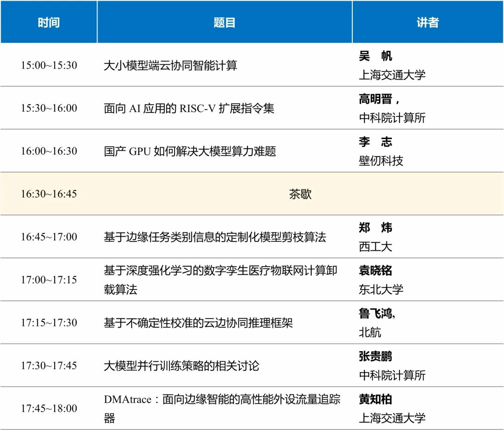Select the 大模型并行训练策略 talk title
The image size is (504, 430).
click(181, 366)
